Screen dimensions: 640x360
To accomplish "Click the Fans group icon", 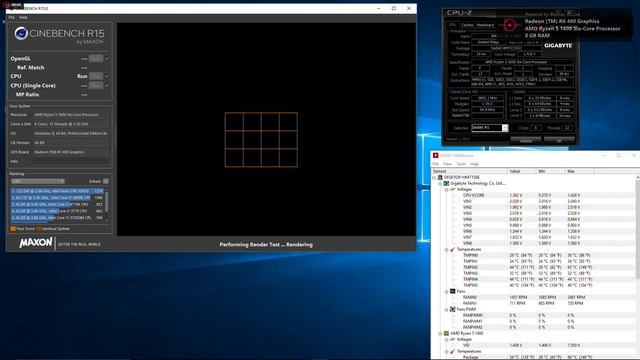I will pos(453,291).
